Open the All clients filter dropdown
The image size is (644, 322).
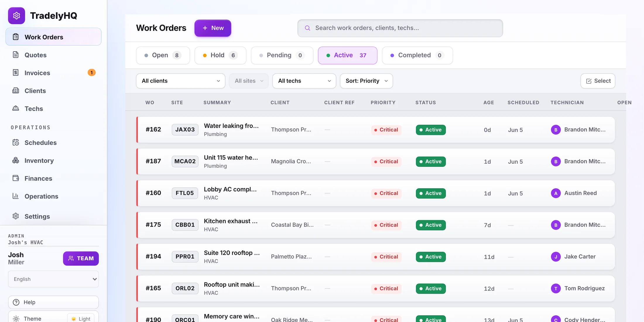coord(181,81)
